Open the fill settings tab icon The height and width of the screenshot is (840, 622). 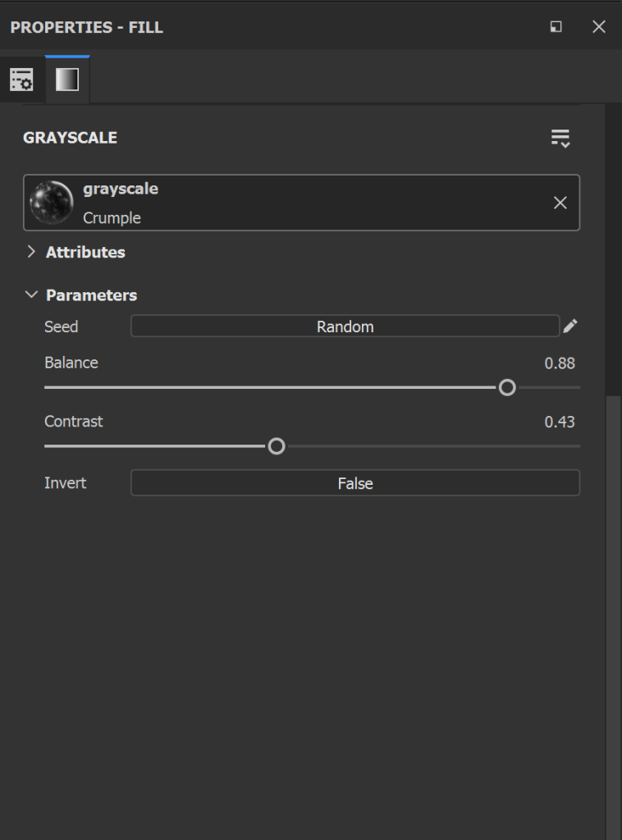pos(21,80)
